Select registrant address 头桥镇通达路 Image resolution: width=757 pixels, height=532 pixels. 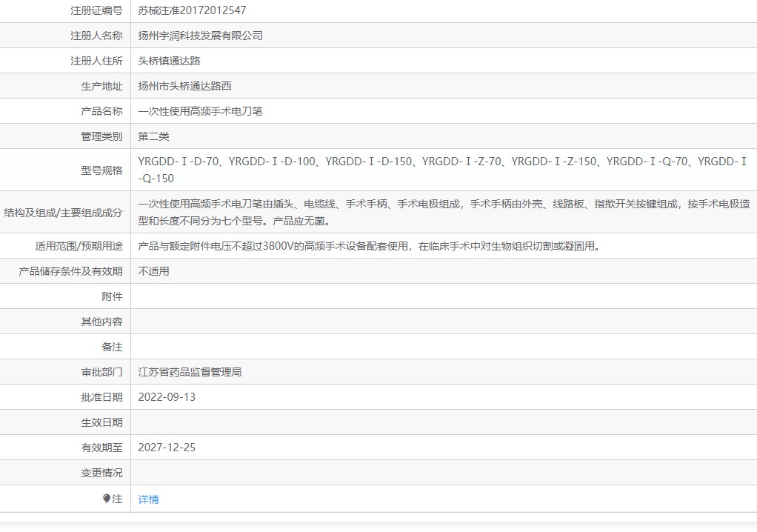[x=169, y=60]
